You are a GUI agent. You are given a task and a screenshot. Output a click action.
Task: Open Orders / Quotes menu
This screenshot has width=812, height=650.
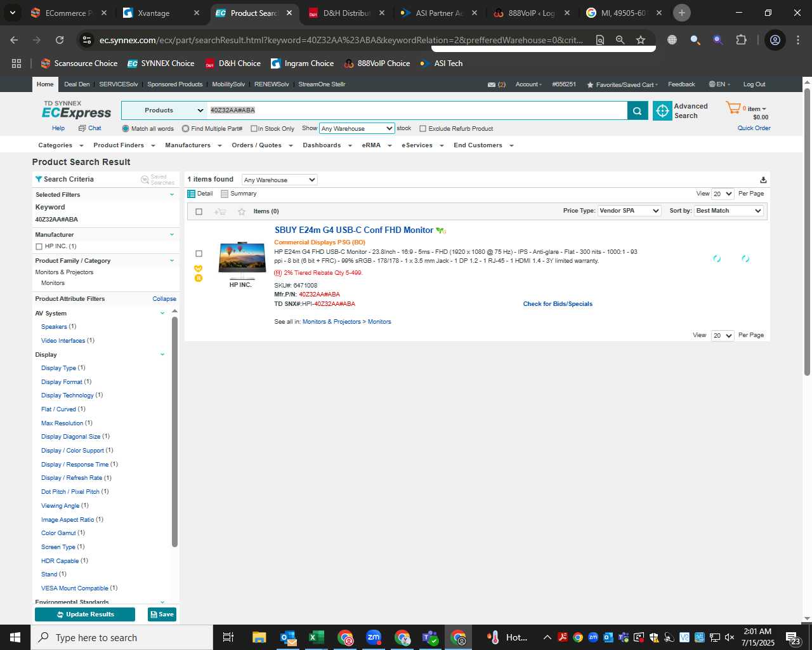(x=262, y=145)
